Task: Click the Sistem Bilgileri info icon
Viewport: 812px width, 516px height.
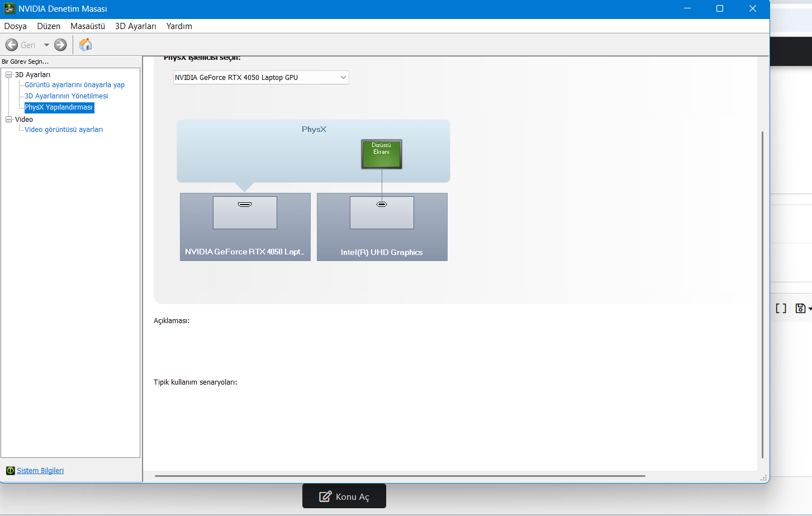Action: 10,471
